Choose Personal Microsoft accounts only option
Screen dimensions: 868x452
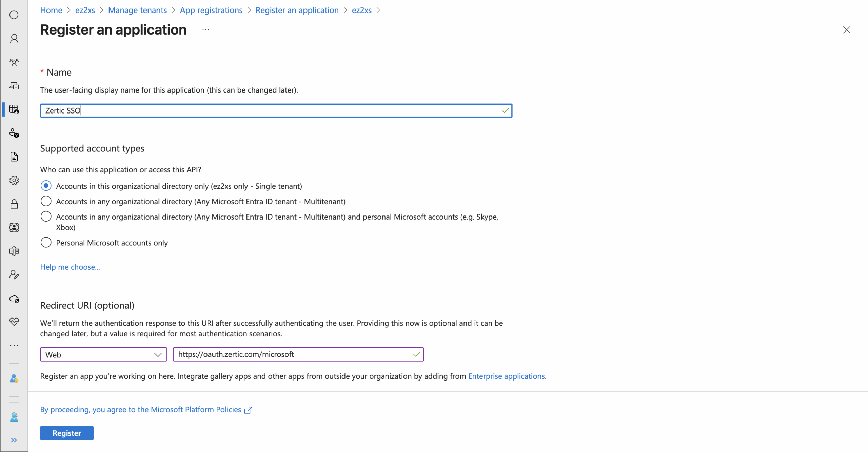[46, 243]
